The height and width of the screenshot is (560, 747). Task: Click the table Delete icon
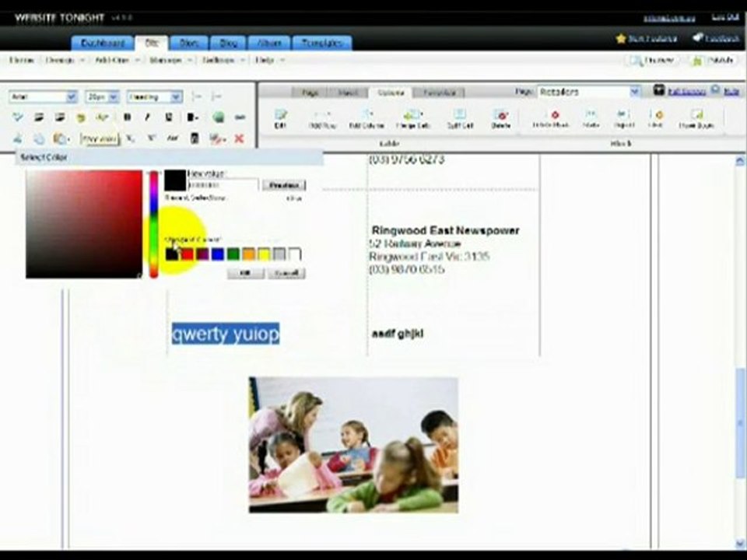(500, 119)
